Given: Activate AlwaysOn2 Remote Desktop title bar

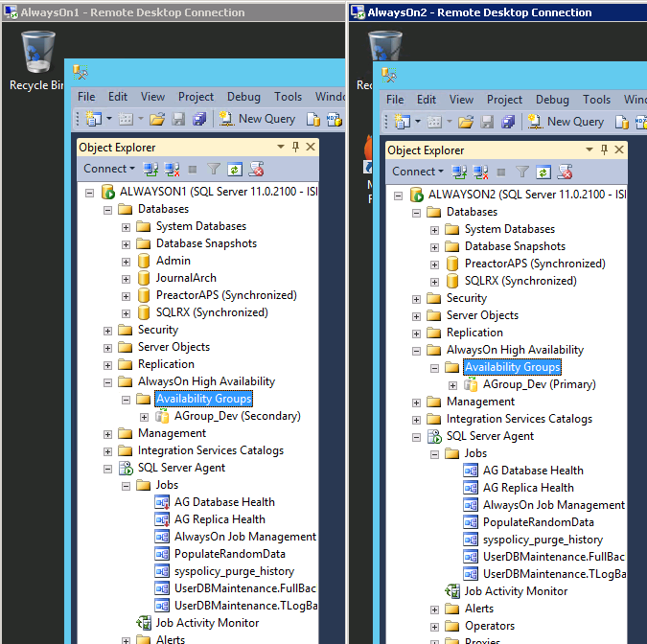Looking at the screenshot, I should coord(498,12).
